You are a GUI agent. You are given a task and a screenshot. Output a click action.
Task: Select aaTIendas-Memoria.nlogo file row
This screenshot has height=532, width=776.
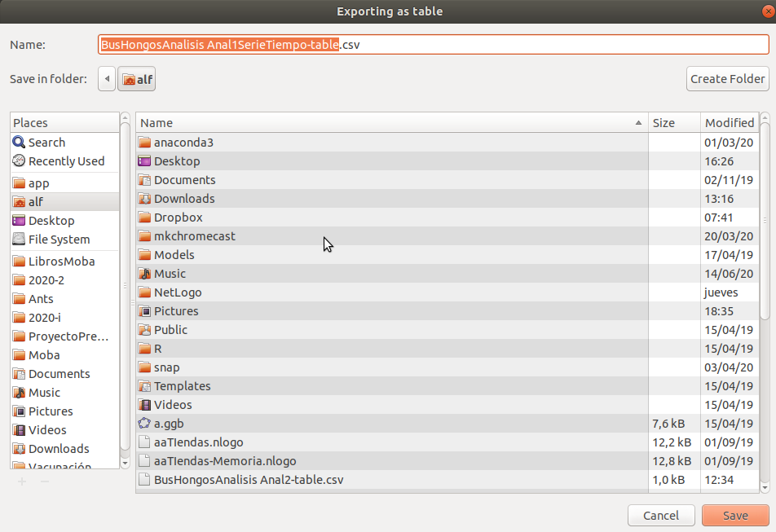[x=448, y=461]
